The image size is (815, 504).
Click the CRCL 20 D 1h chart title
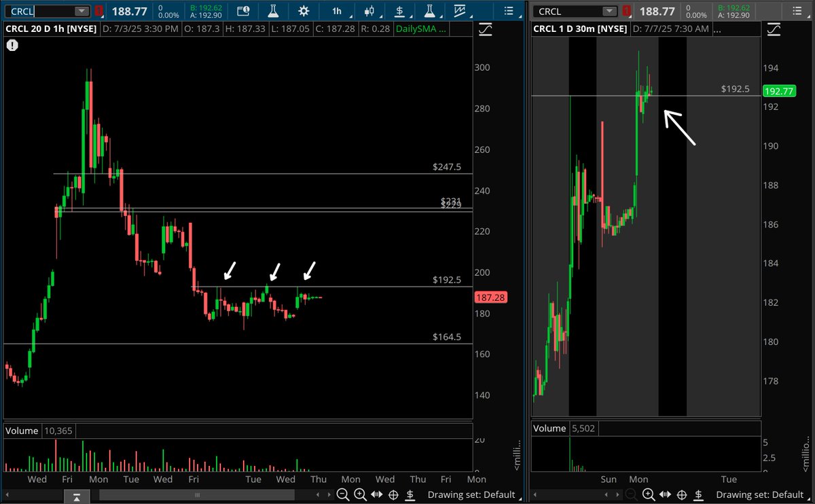point(52,29)
